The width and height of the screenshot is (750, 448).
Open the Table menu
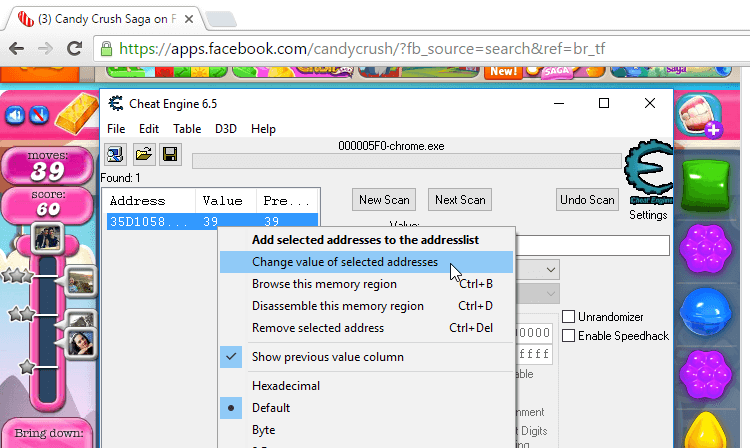(187, 129)
